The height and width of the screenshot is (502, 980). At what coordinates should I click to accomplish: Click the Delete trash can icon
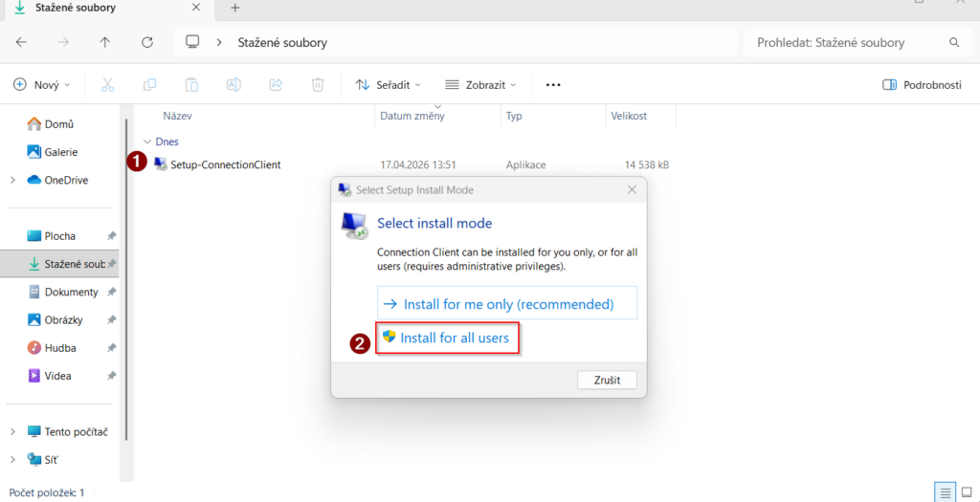click(x=318, y=85)
